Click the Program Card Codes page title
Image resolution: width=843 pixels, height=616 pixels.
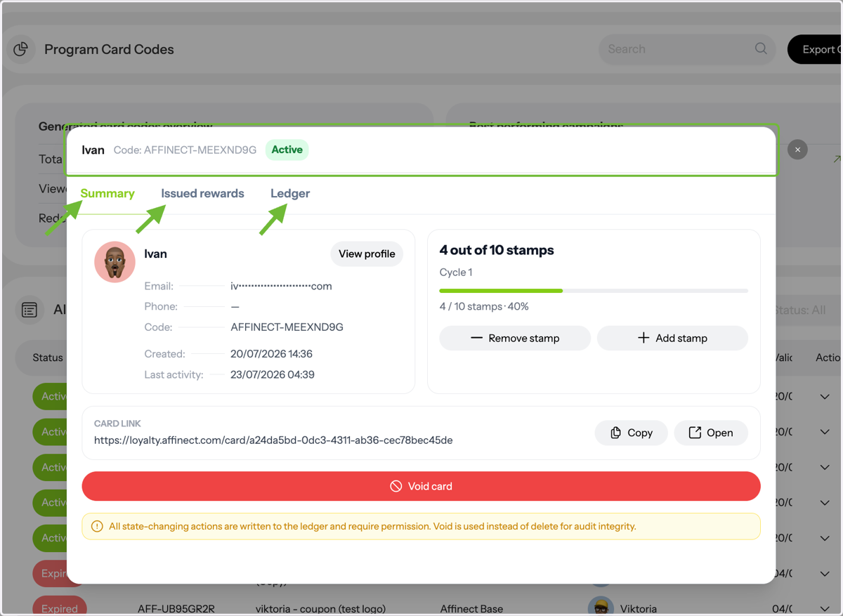click(109, 49)
